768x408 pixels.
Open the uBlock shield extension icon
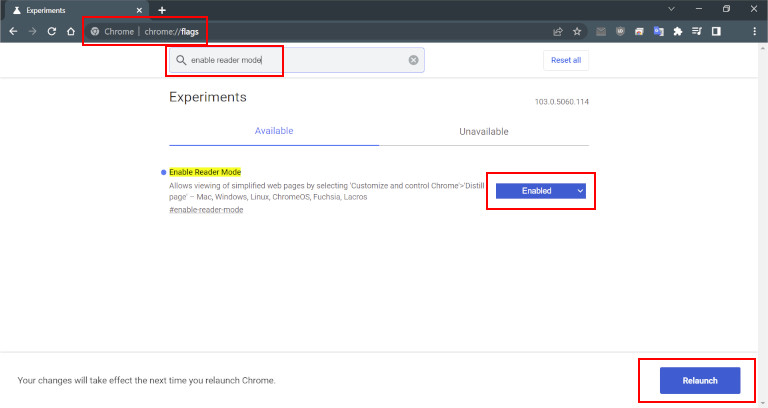[x=620, y=31]
